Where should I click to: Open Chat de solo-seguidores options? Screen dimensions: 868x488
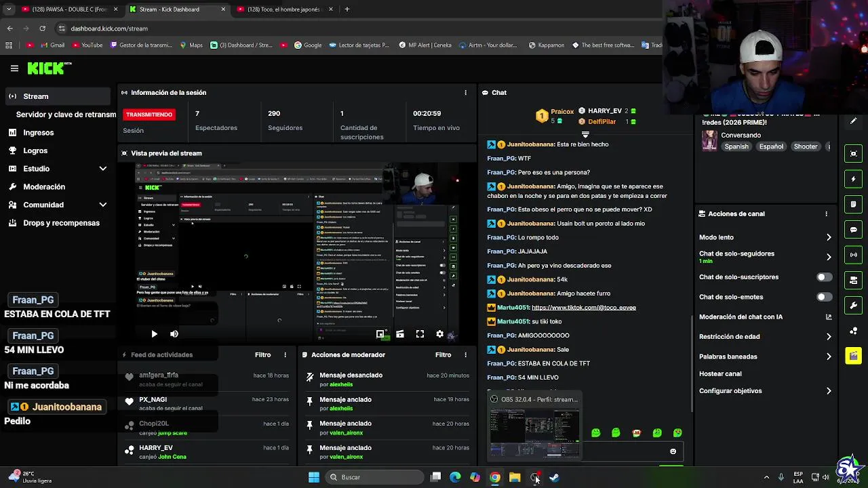(765, 257)
